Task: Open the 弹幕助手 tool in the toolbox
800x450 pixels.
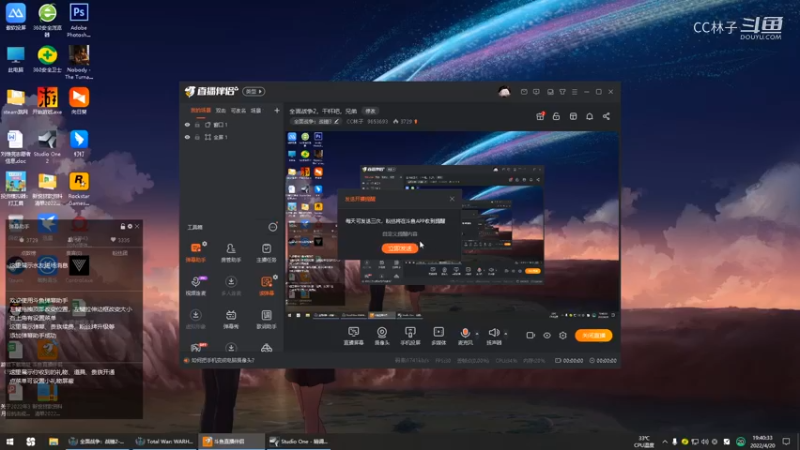Action: click(x=196, y=253)
